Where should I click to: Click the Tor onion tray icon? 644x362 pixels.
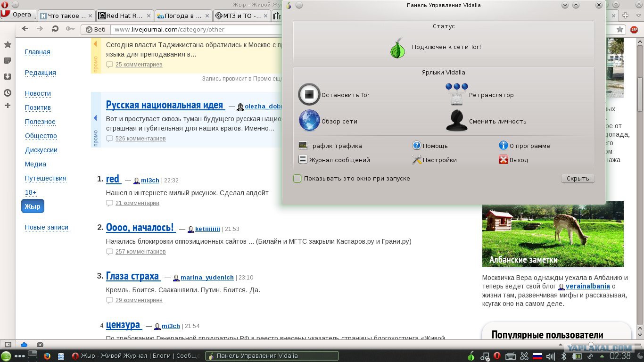471,356
